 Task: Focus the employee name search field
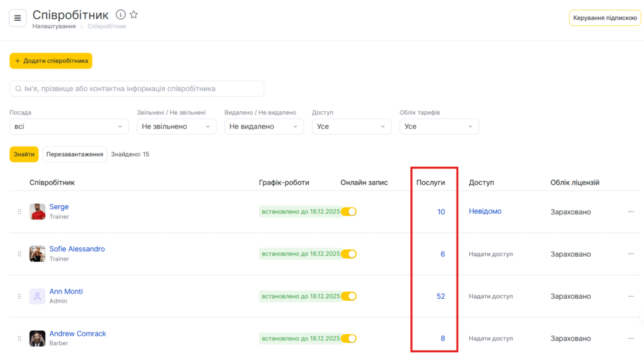[x=137, y=89]
